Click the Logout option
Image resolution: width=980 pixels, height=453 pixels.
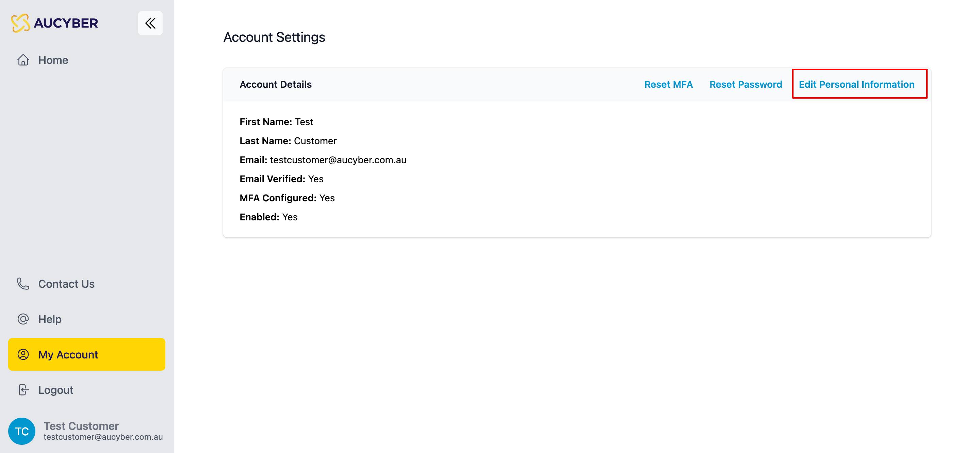tap(55, 389)
